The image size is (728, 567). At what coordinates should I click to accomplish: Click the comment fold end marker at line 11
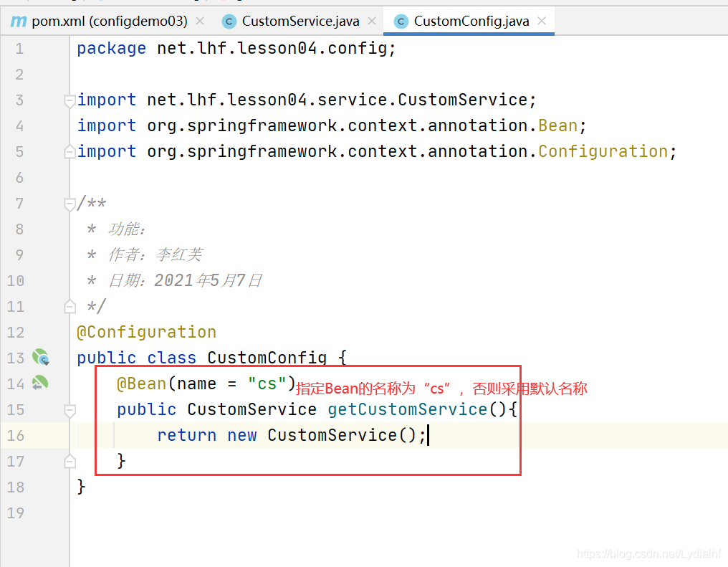[x=70, y=307]
